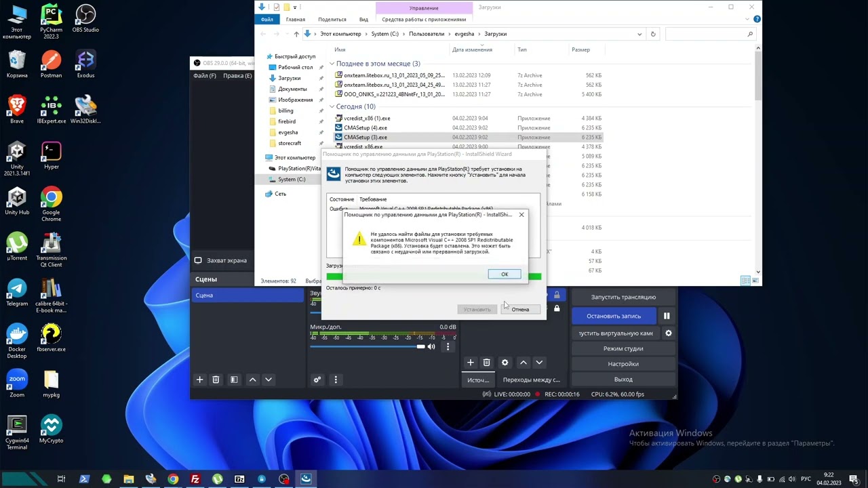The height and width of the screenshot is (488, 868).
Task: Pause the OBS recording
Action: 667,316
